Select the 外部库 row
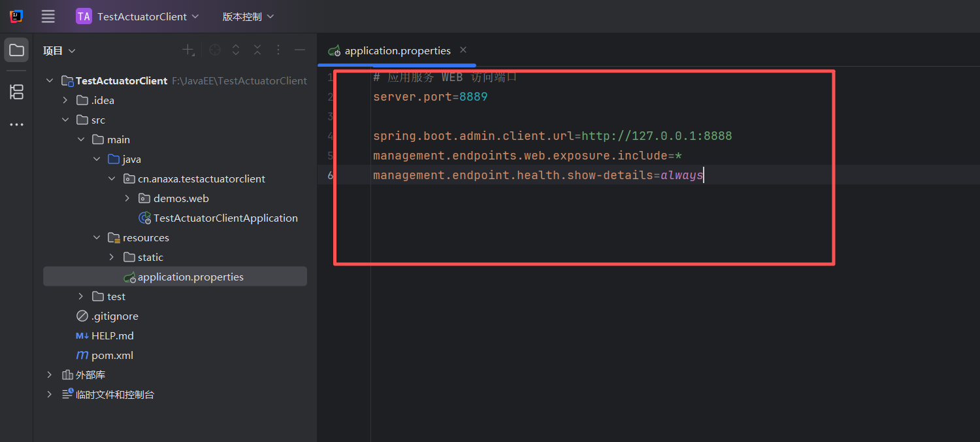 pos(175,375)
